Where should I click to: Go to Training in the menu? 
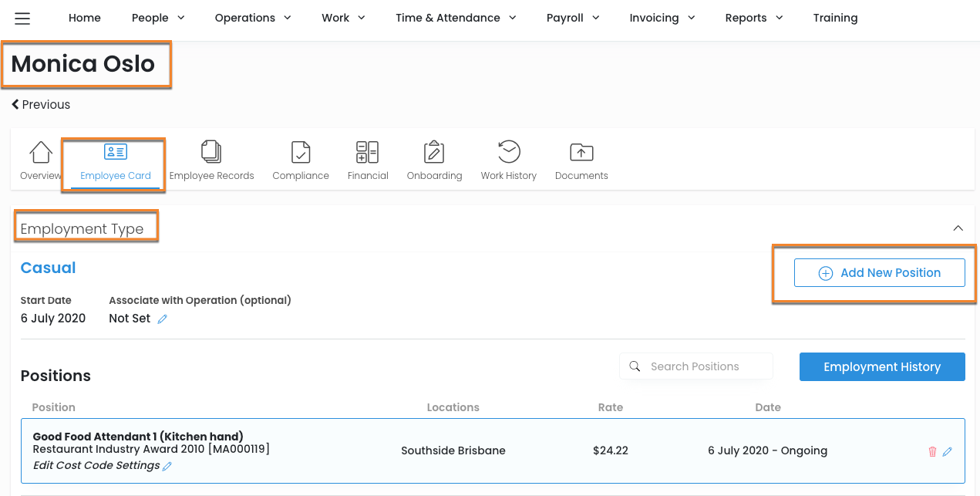pyautogui.click(x=835, y=18)
